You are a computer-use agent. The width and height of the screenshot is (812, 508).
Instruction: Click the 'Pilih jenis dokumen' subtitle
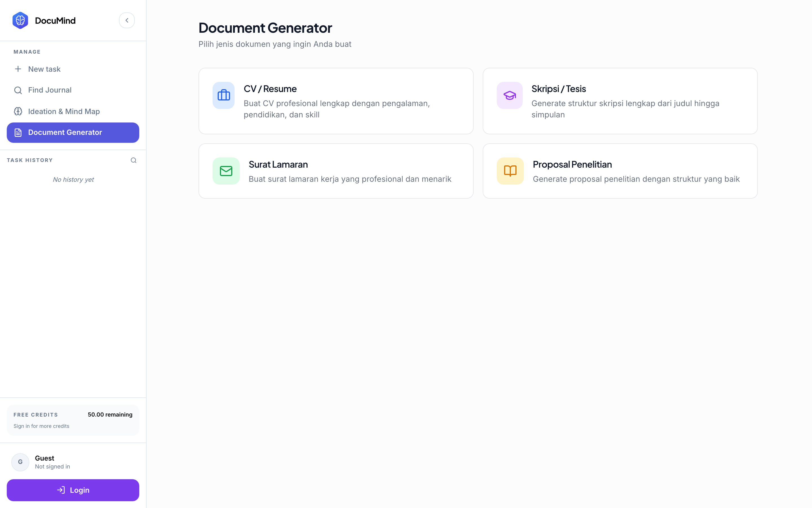click(275, 44)
